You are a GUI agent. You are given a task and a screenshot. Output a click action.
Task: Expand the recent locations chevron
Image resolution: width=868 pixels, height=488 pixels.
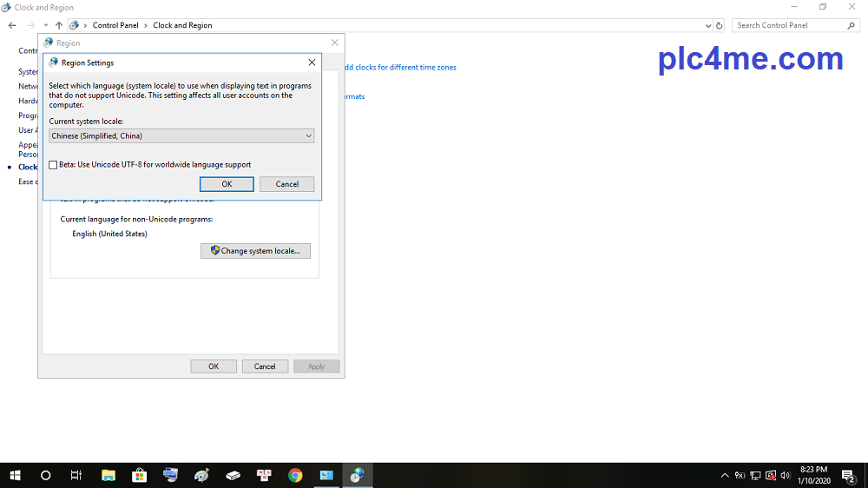(46, 26)
